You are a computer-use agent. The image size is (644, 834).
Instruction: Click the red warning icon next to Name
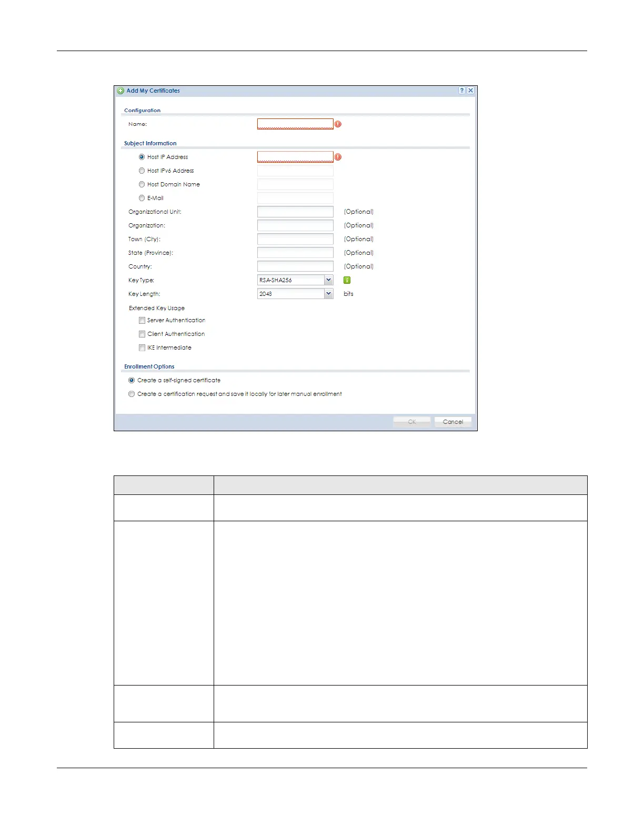(338, 124)
